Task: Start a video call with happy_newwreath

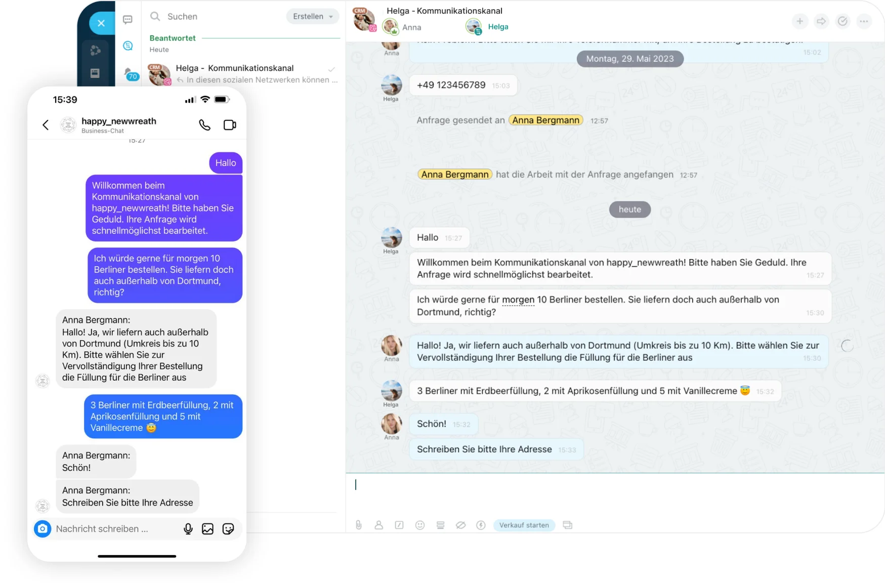Action: click(x=230, y=125)
